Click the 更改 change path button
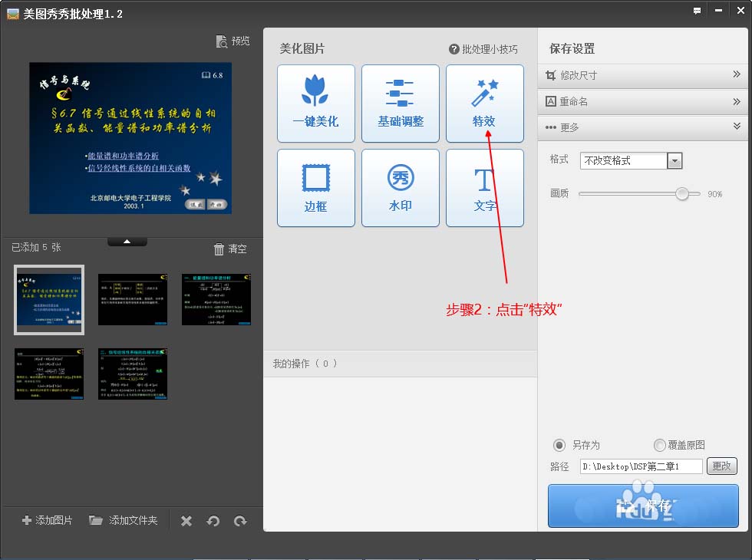 pyautogui.click(x=722, y=466)
